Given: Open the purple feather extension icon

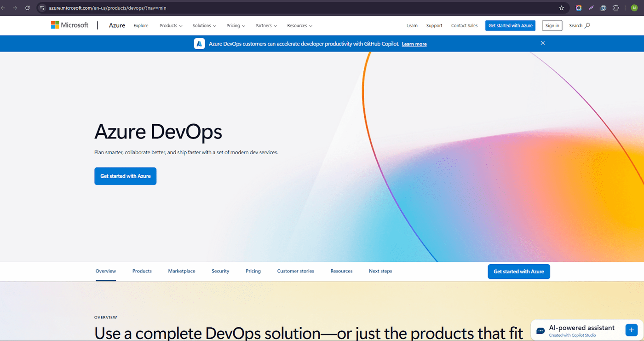Looking at the screenshot, I should (591, 8).
